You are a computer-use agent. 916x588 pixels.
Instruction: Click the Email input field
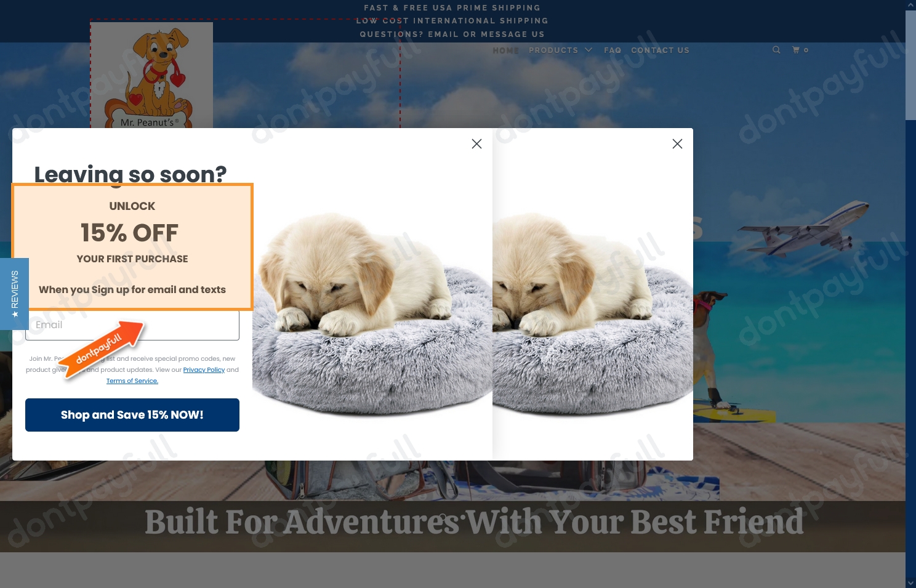132,325
